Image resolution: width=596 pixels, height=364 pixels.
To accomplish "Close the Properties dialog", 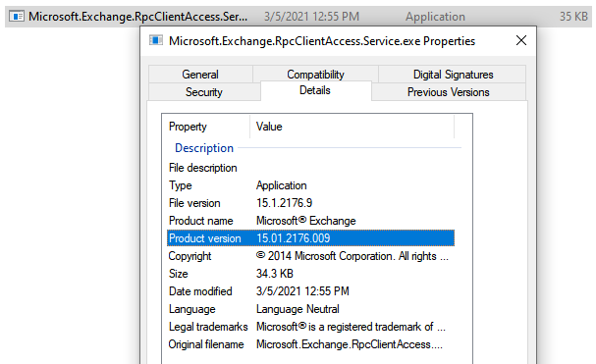I will point(521,40).
